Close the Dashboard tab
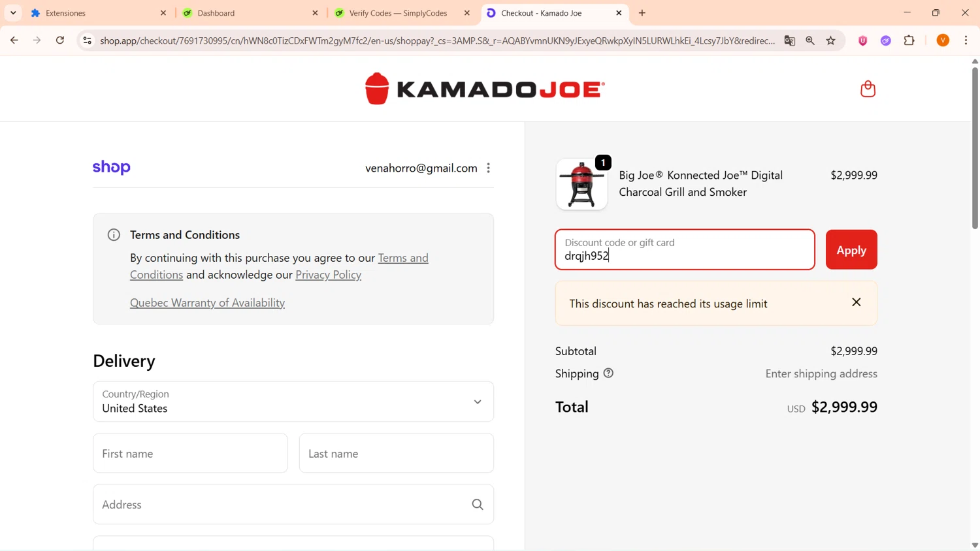 (x=315, y=13)
